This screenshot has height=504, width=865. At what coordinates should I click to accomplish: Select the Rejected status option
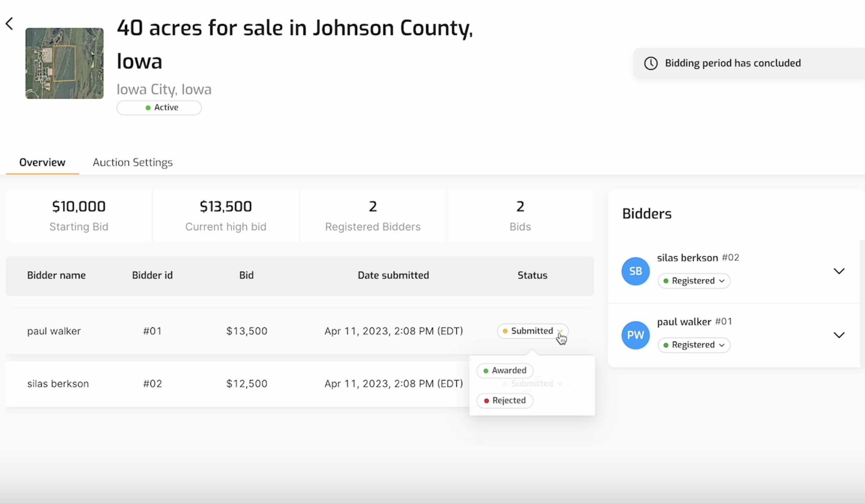tap(504, 401)
